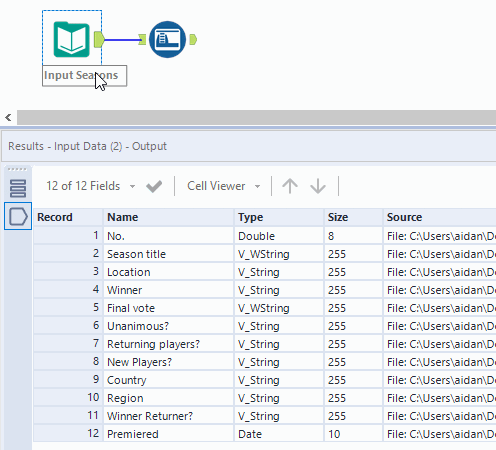496x450 pixels.
Task: Select the Season title row
Action: (265, 254)
